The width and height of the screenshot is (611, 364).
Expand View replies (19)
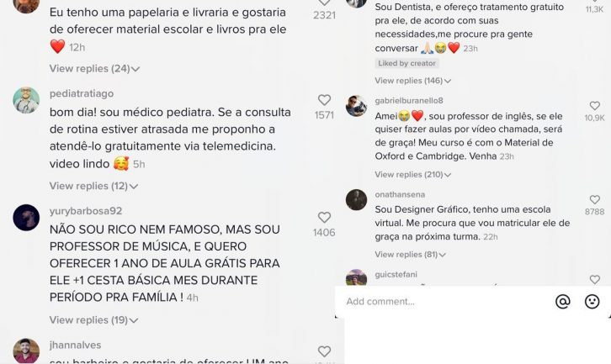click(93, 320)
